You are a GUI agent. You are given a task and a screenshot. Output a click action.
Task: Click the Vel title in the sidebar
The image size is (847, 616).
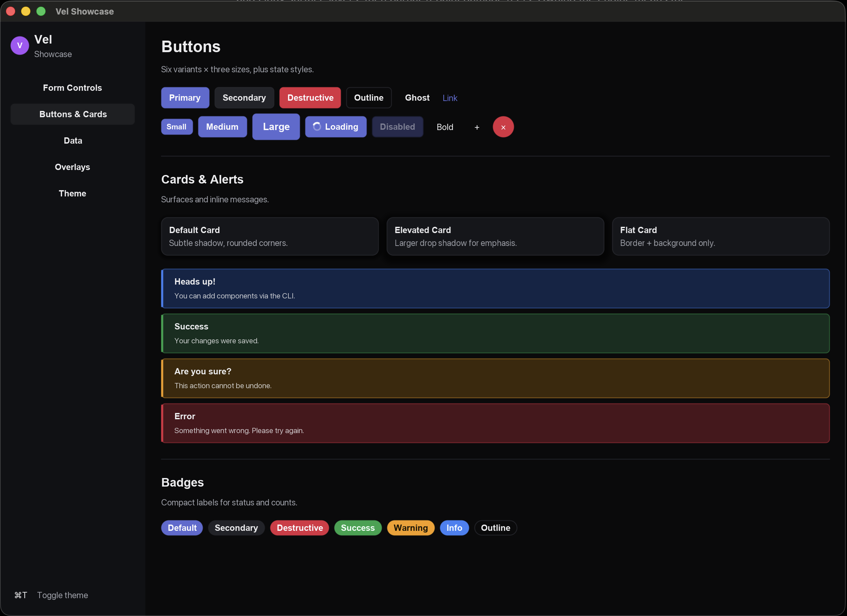click(x=43, y=39)
